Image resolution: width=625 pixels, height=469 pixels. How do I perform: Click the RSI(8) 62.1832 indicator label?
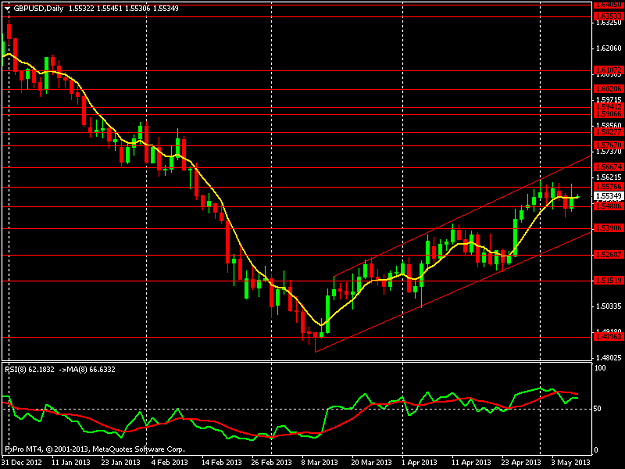(x=29, y=369)
